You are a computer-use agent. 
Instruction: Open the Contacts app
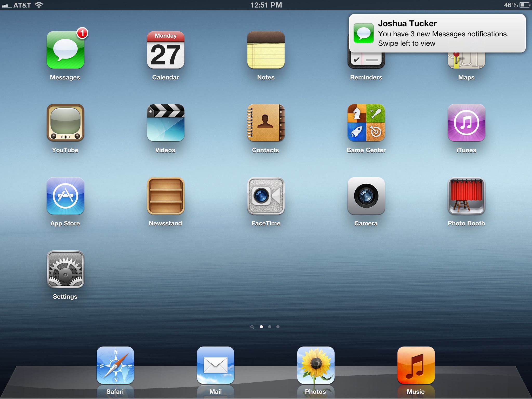coord(266,123)
